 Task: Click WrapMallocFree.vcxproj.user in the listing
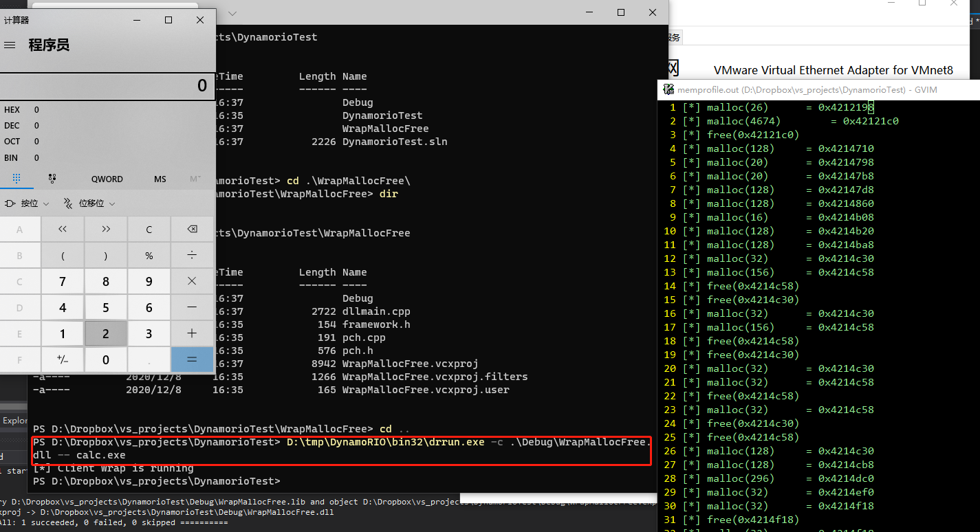(426, 390)
